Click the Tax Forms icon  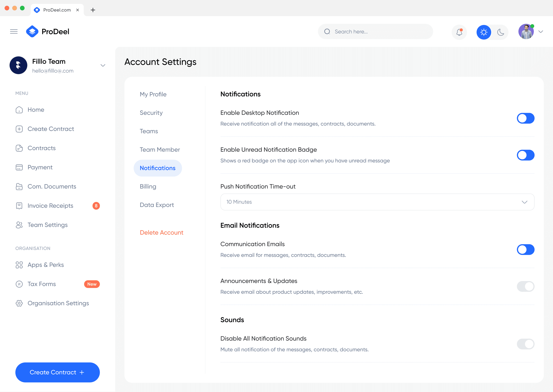[x=19, y=284]
